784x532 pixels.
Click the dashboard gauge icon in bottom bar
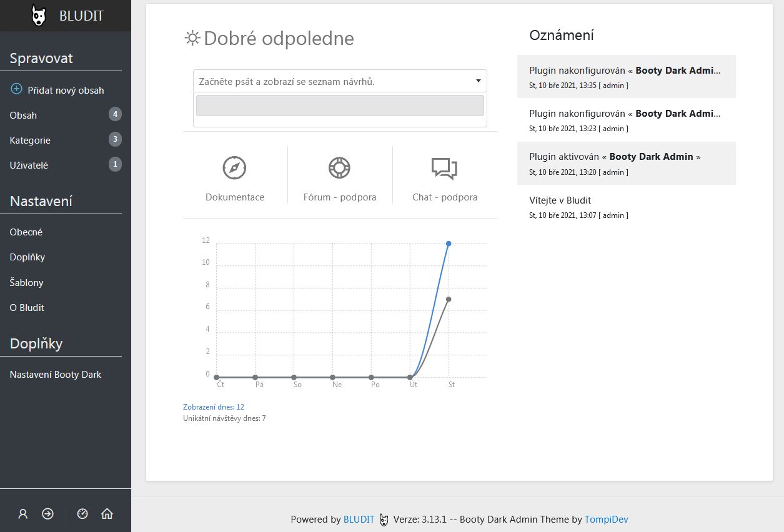[82, 514]
